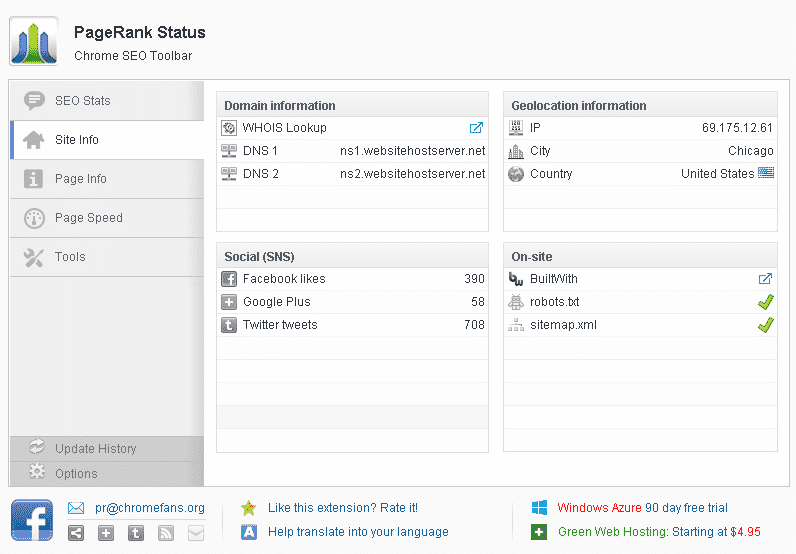The image size is (796, 554).
Task: Click the pr@chromefans.org email link
Action: point(150,508)
